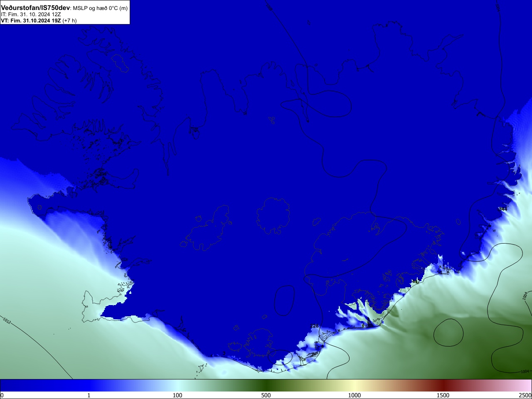Click the '1' tick on the color scale
This screenshot has width=532, height=399.
click(89, 395)
